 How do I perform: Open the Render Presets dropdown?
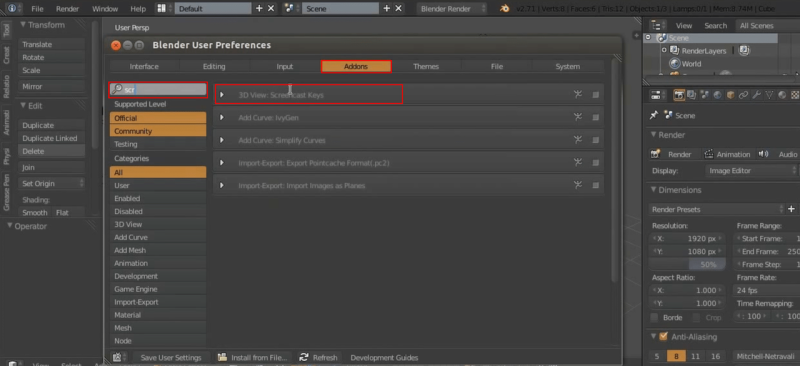point(717,209)
